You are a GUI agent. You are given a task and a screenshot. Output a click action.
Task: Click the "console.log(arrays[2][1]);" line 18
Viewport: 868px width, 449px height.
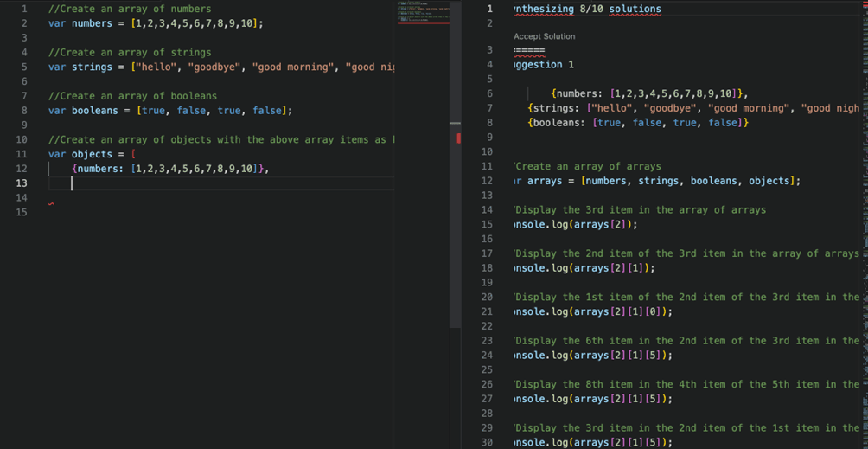[x=584, y=267]
